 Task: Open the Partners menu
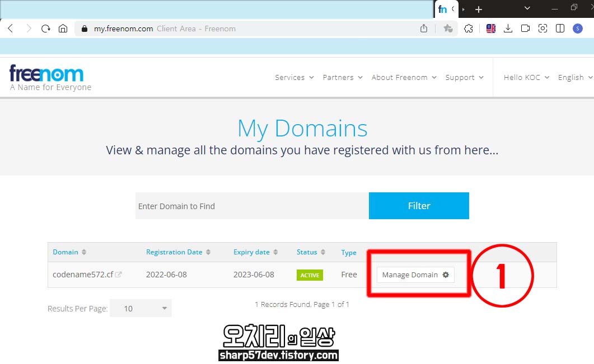(x=343, y=77)
